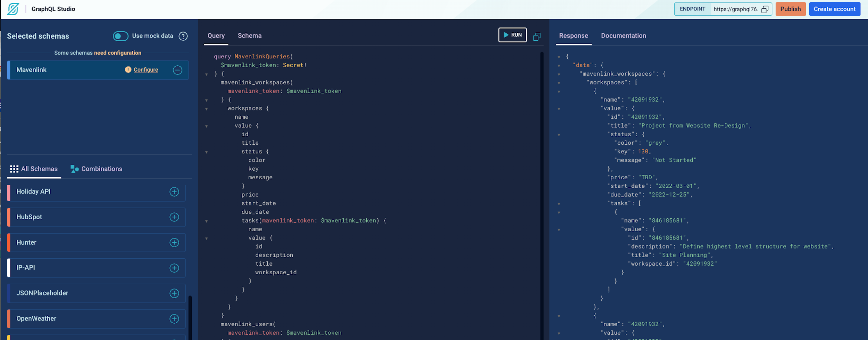
Task: Open the mock data help question mark icon
Action: (x=183, y=36)
